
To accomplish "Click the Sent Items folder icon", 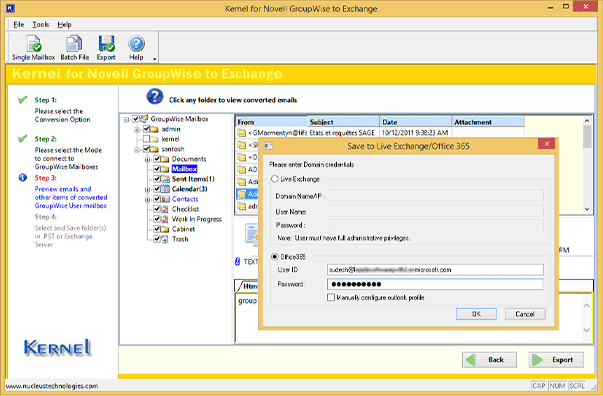I will 165,179.
